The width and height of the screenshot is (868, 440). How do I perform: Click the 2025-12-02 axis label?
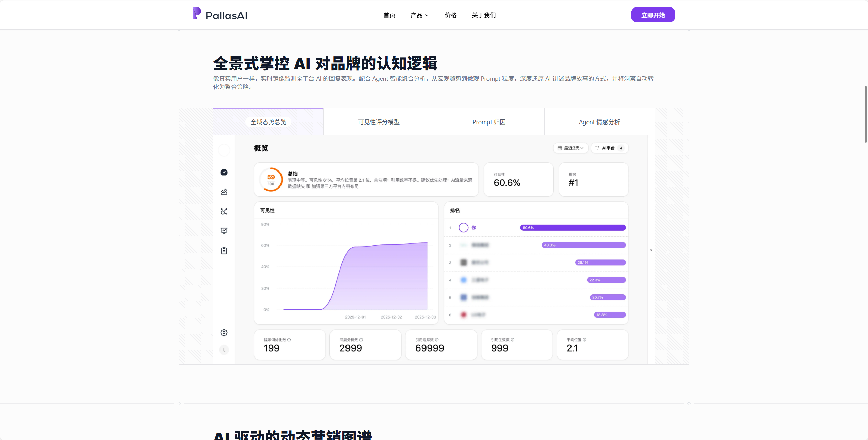[391, 317]
